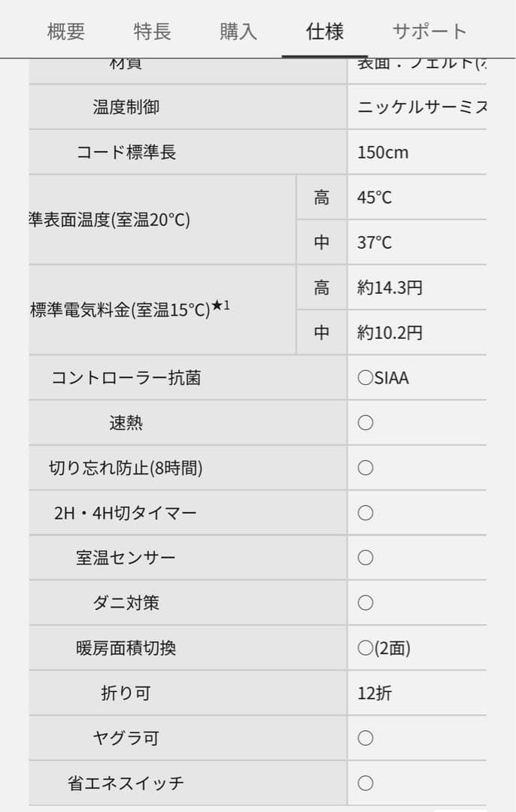Viewport: 516px width, 812px height.
Task: Click the active 仕様 tab
Action: tap(324, 32)
